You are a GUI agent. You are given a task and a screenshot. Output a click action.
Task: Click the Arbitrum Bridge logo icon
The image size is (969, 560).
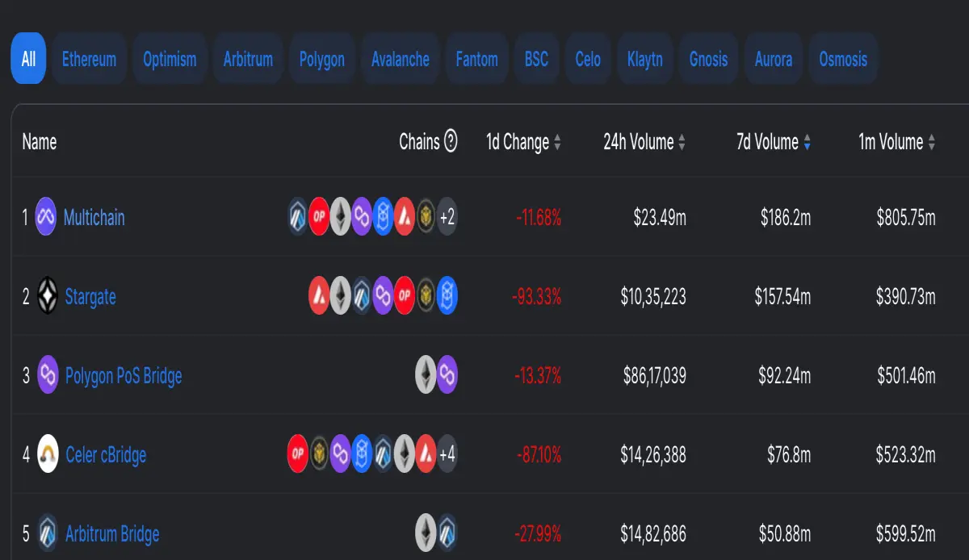[x=48, y=534]
